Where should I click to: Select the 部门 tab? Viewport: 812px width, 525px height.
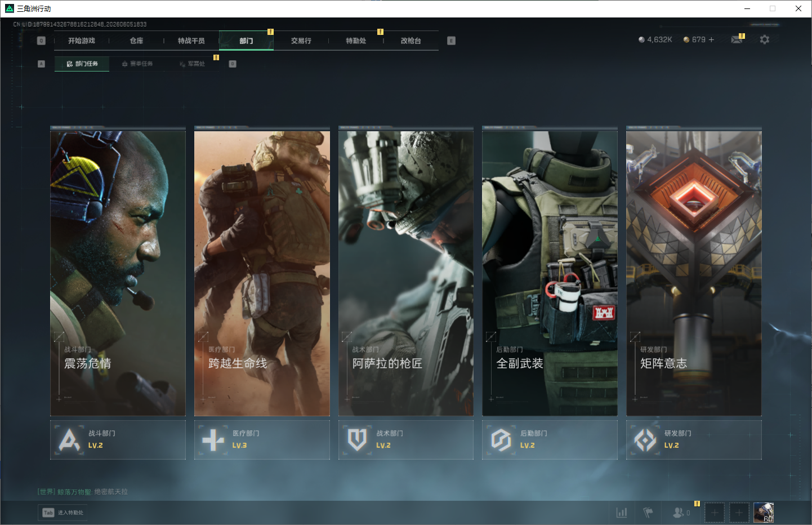coord(246,41)
